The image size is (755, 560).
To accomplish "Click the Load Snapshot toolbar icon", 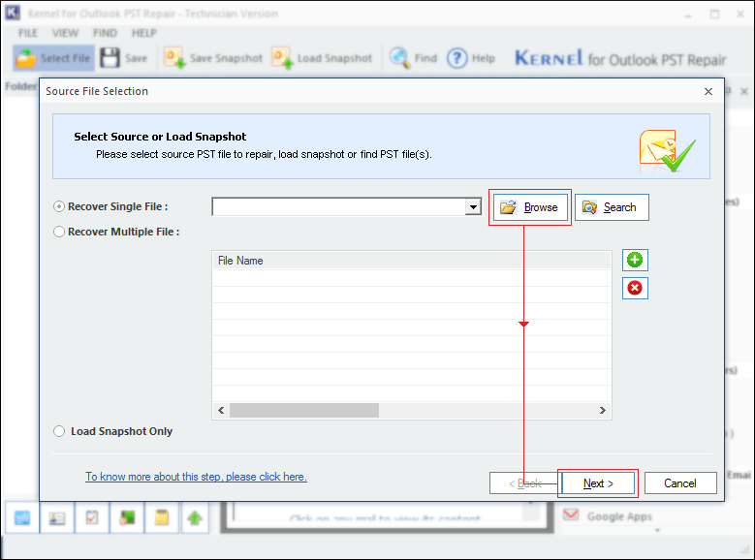I will pos(282,58).
